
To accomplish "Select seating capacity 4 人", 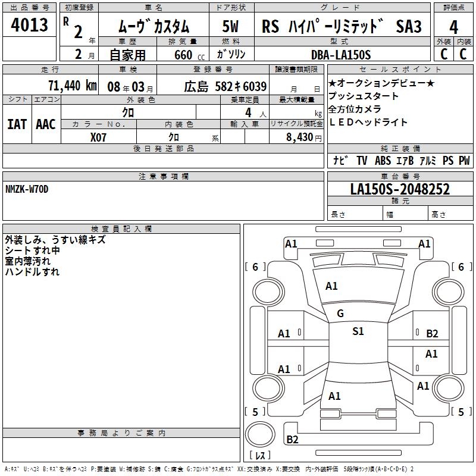I will (256, 113).
